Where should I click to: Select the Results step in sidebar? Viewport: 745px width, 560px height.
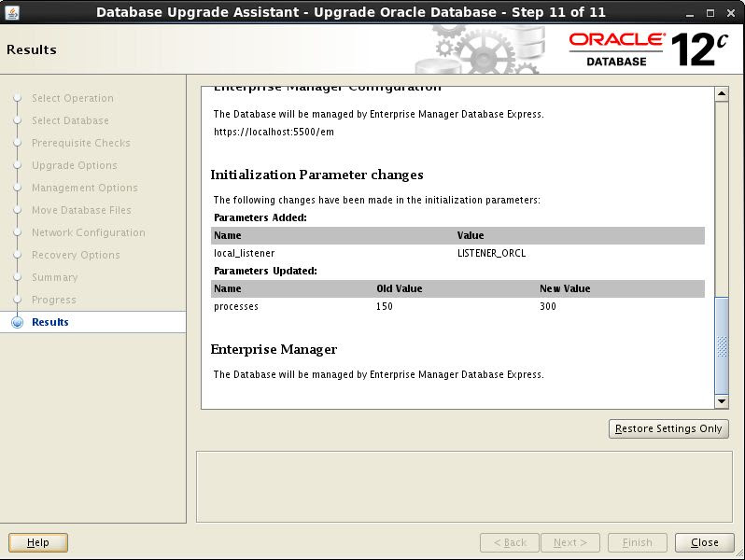49,322
